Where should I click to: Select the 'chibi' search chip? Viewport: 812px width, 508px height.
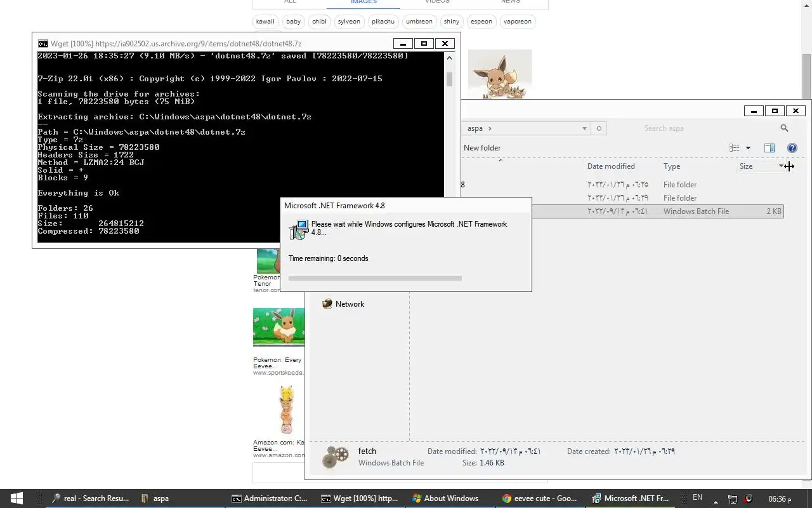click(x=319, y=22)
